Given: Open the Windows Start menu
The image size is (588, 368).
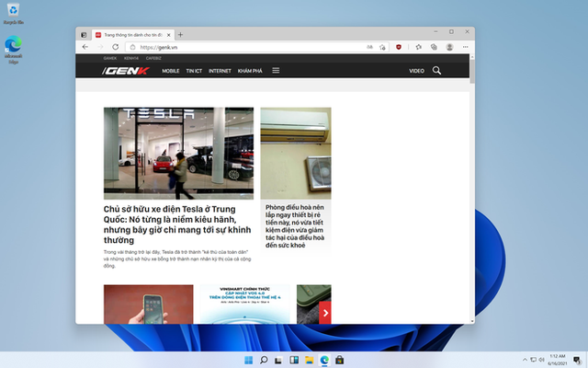Looking at the screenshot, I should [x=248, y=360].
